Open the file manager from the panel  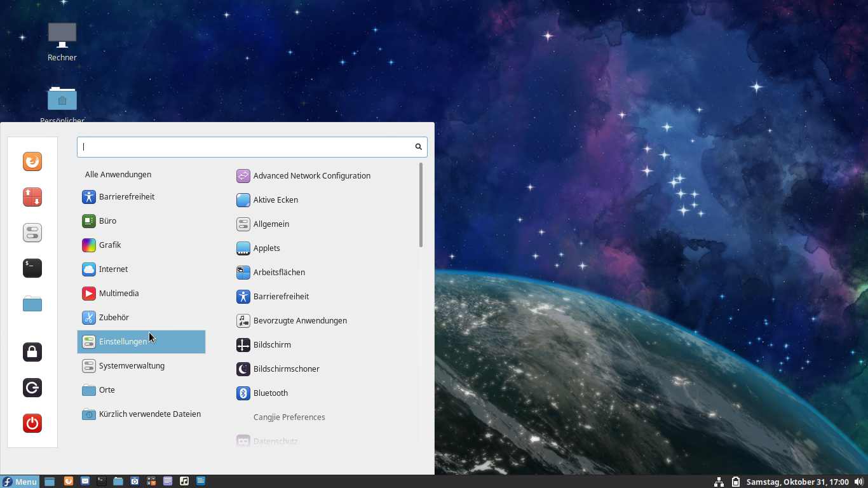point(118,481)
